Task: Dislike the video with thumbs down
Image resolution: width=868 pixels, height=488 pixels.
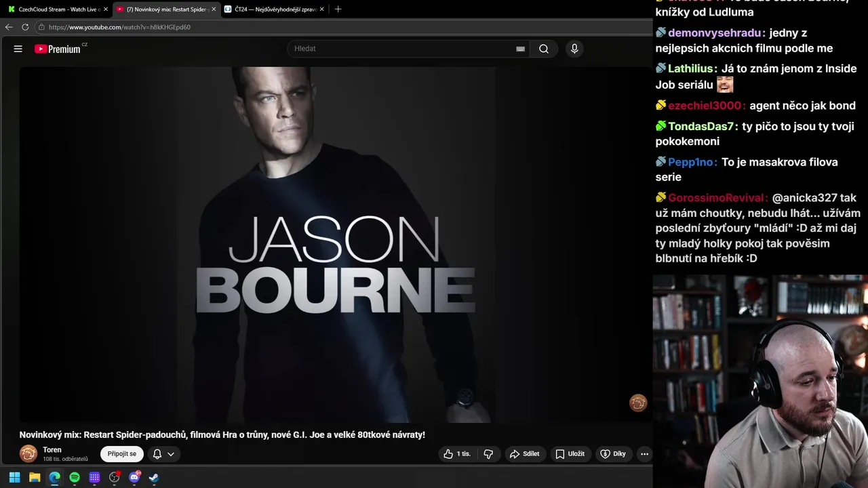Action: (x=488, y=454)
